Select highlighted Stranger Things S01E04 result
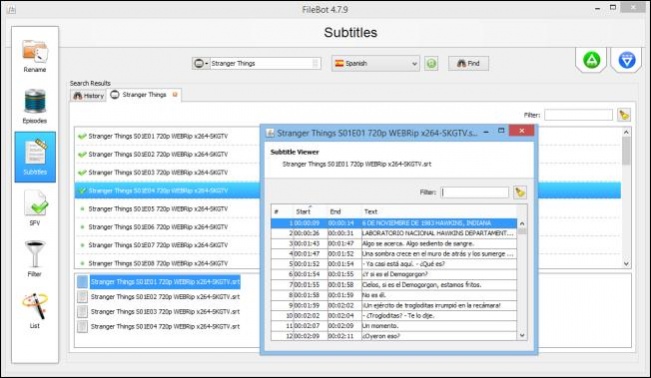The height and width of the screenshot is (378, 651). point(168,191)
